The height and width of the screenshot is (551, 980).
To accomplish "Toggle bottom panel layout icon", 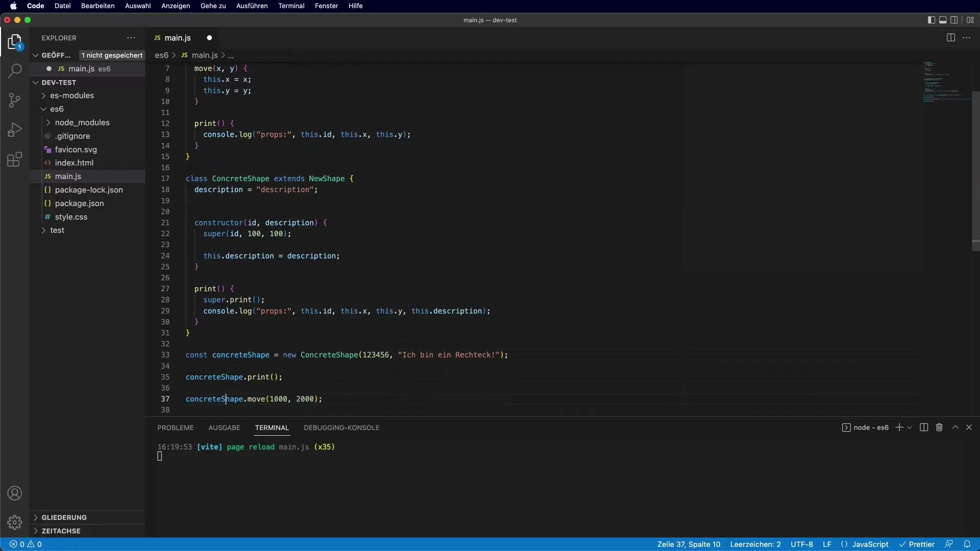I will pos(943,20).
